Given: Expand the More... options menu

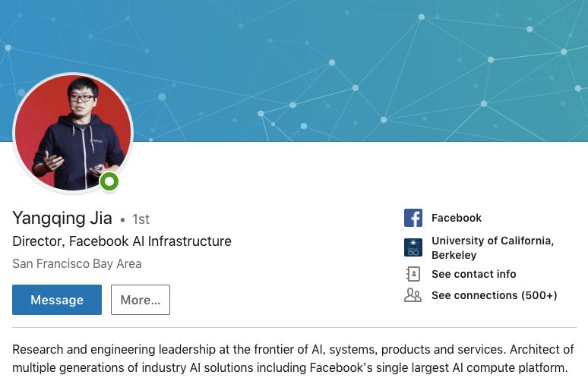Looking at the screenshot, I should (141, 300).
